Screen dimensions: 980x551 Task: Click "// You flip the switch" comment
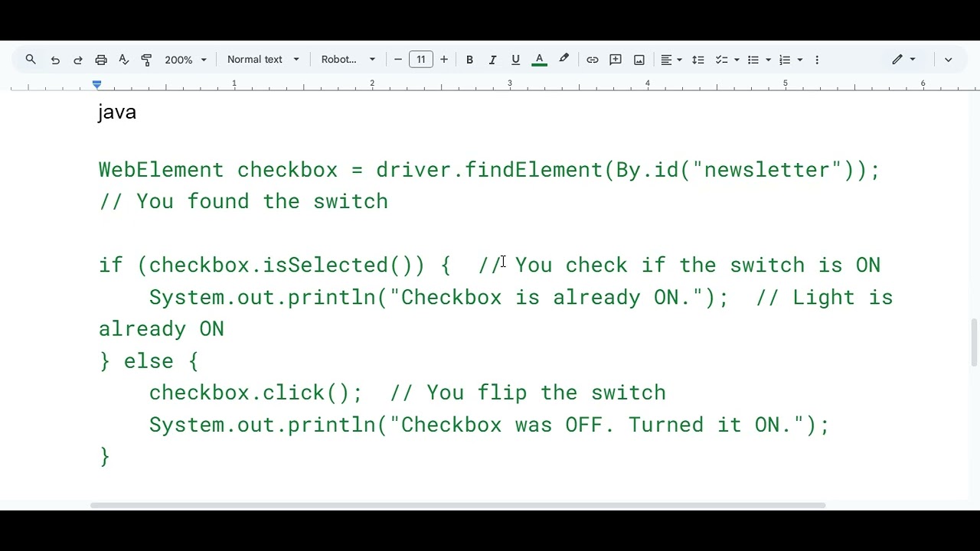[528, 393]
